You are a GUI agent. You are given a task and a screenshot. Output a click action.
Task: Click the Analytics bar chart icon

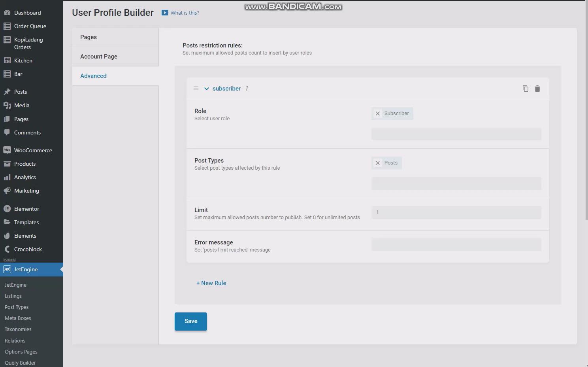pos(7,177)
